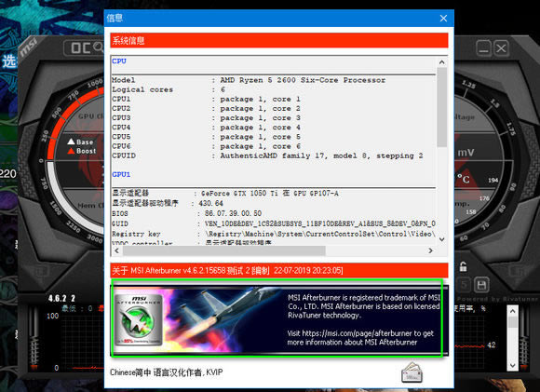This screenshot has width=540, height=392.
Task: Select the CPU2 package 1, core 2 line
Action: [x=207, y=108]
